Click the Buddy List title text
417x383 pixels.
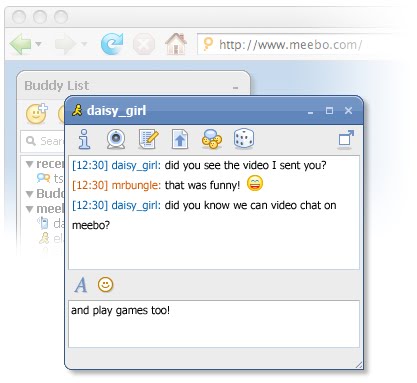coord(57,86)
